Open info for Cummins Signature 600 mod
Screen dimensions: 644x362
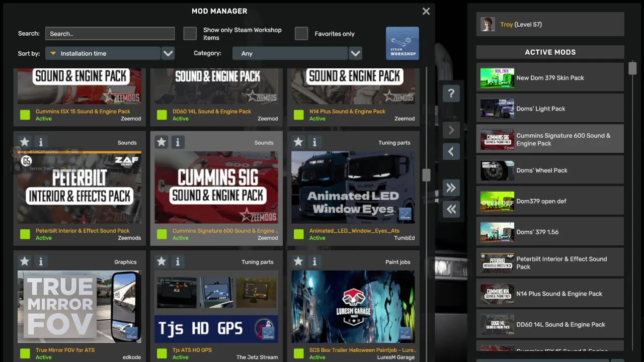(178, 142)
